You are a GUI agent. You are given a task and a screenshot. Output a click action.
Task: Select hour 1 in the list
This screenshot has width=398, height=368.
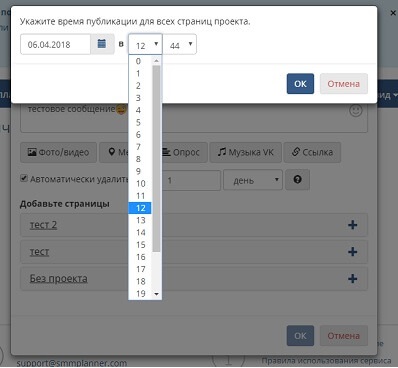coord(140,74)
